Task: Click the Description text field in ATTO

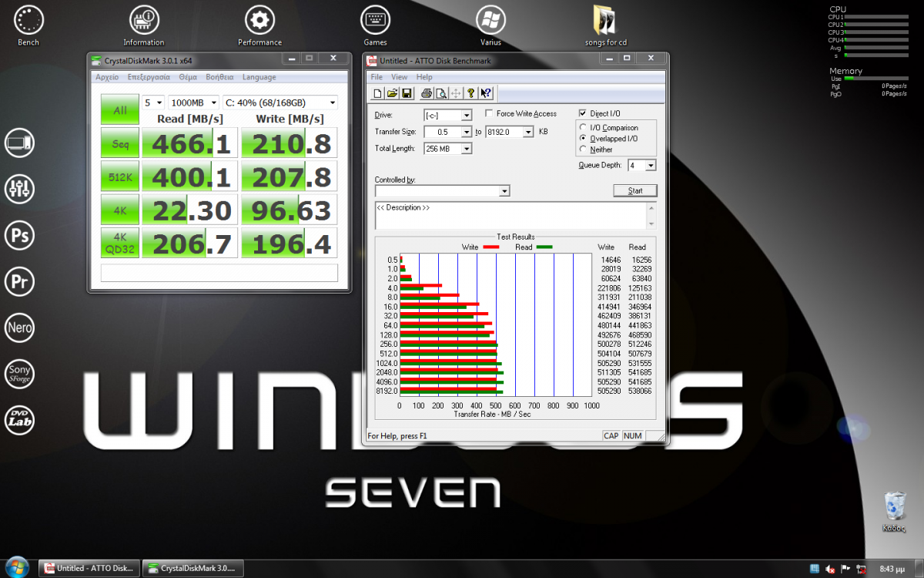Action: pyautogui.click(x=512, y=216)
